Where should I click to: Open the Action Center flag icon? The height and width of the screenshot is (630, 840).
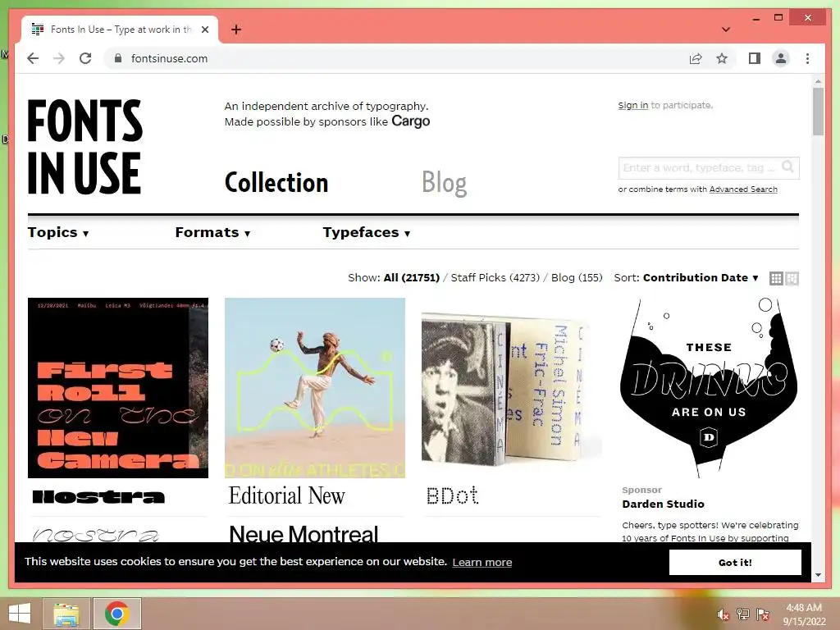[763, 614]
